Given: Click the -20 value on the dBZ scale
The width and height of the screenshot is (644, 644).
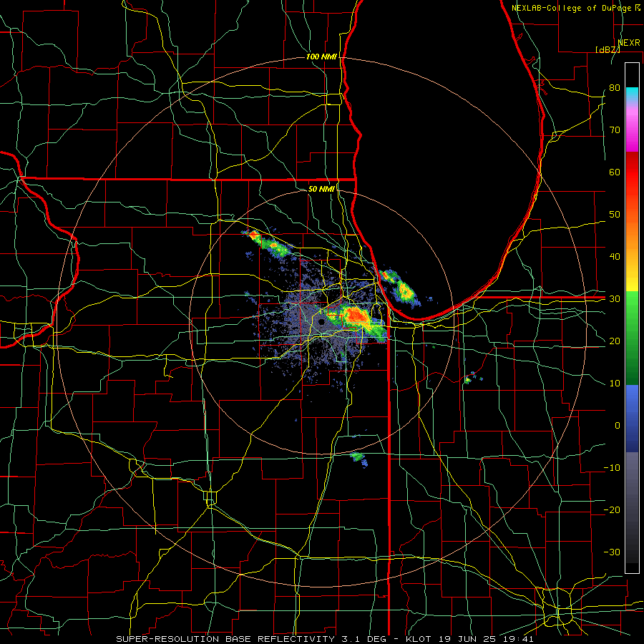Looking at the screenshot, I should [x=612, y=509].
